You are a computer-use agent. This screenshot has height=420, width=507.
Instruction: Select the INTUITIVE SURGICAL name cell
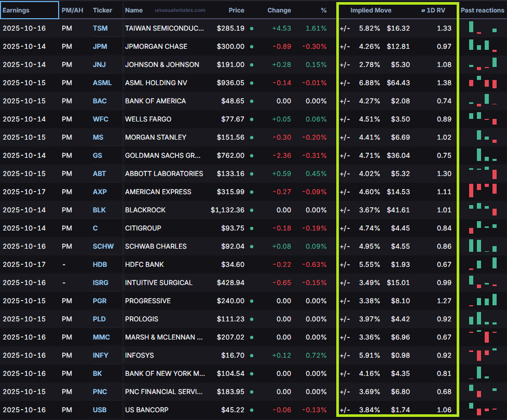(x=159, y=282)
